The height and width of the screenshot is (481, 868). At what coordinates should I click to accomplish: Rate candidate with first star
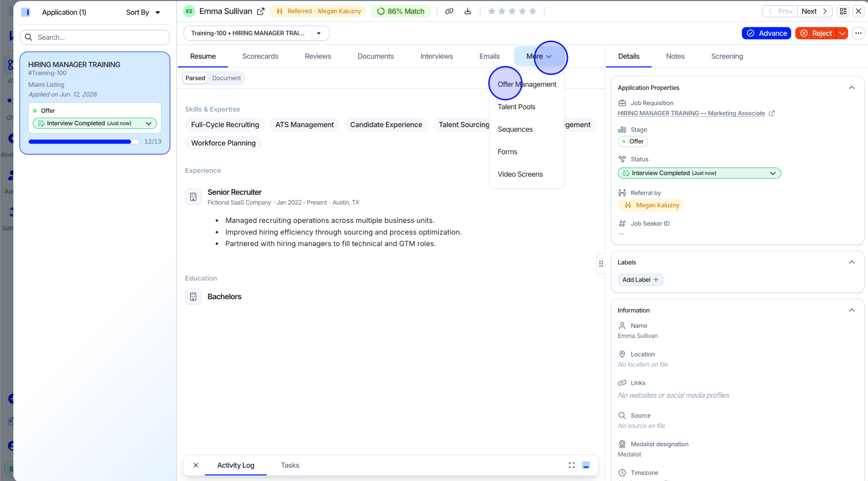click(491, 11)
